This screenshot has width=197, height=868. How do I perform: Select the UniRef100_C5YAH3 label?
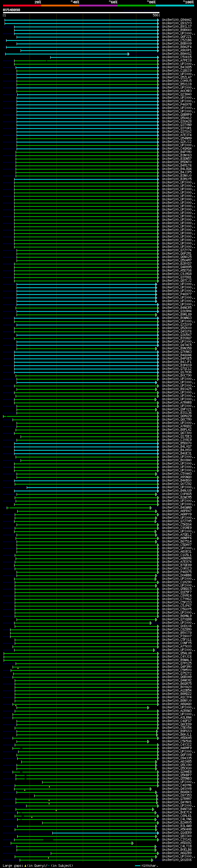pyautogui.click(x=176, y=474)
